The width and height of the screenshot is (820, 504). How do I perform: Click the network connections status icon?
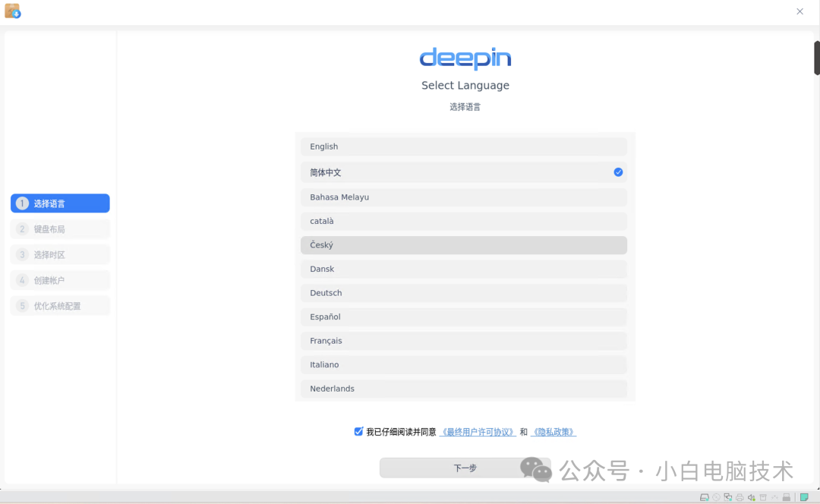[x=728, y=497]
